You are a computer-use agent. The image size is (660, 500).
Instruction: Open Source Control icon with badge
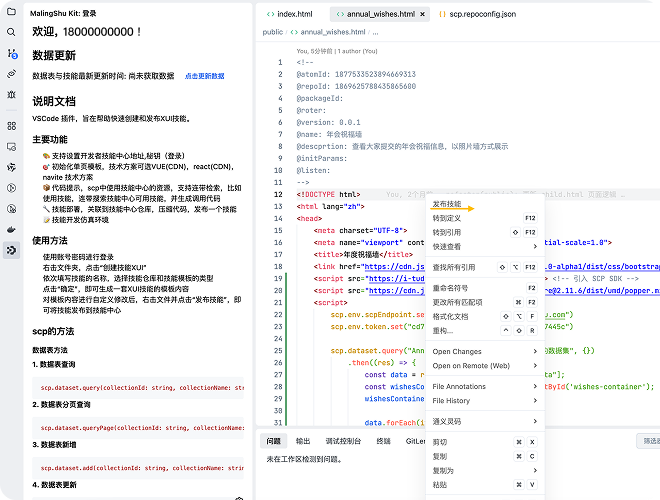point(12,53)
